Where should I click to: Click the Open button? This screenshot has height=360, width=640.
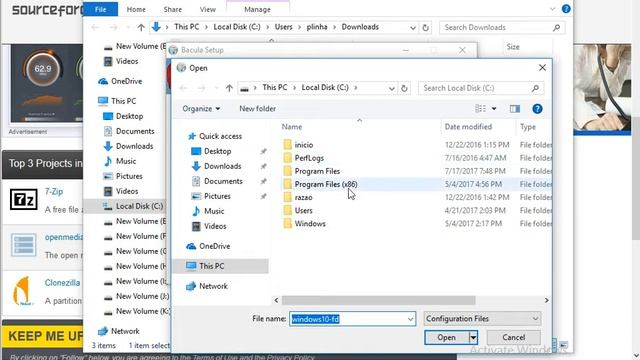(447, 338)
